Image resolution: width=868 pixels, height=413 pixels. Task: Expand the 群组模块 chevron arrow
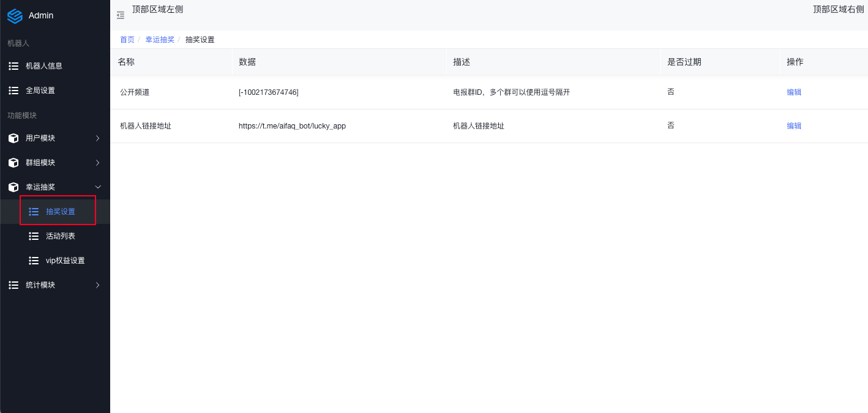click(97, 163)
